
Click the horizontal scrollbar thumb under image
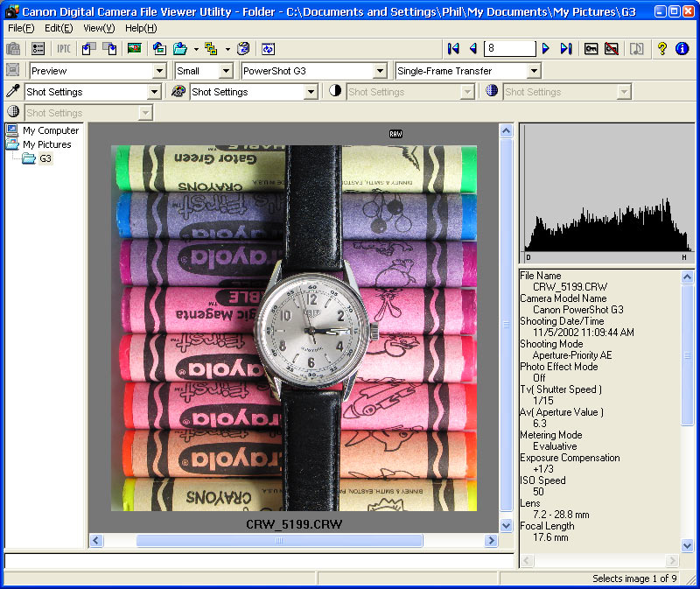(279, 541)
